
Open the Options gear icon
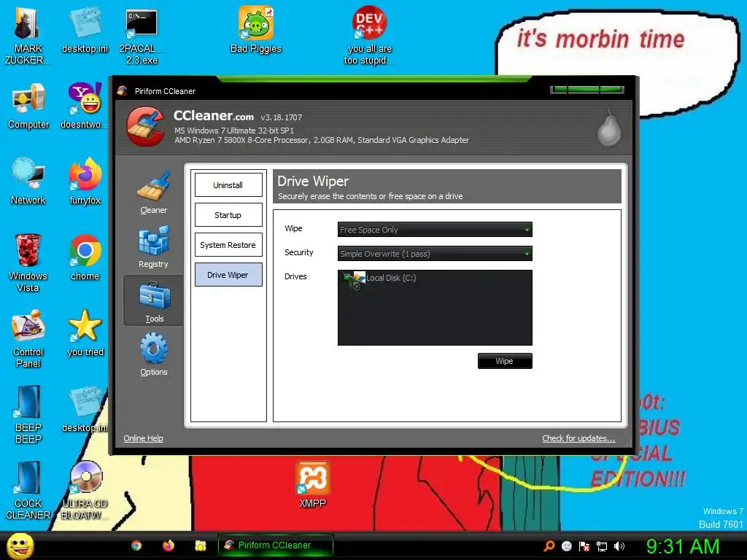coord(153,349)
